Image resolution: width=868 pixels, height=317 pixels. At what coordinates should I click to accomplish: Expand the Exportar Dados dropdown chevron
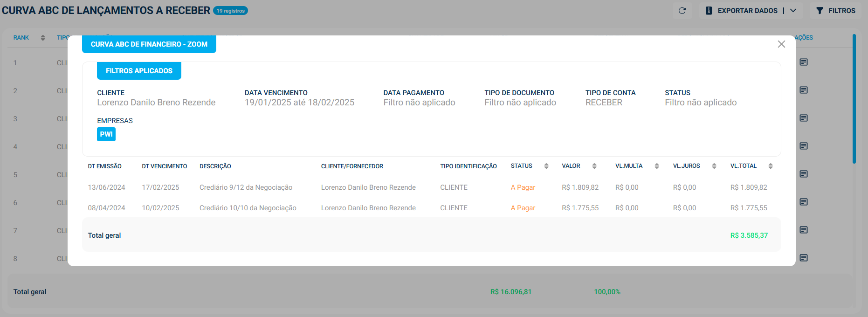coord(793,11)
